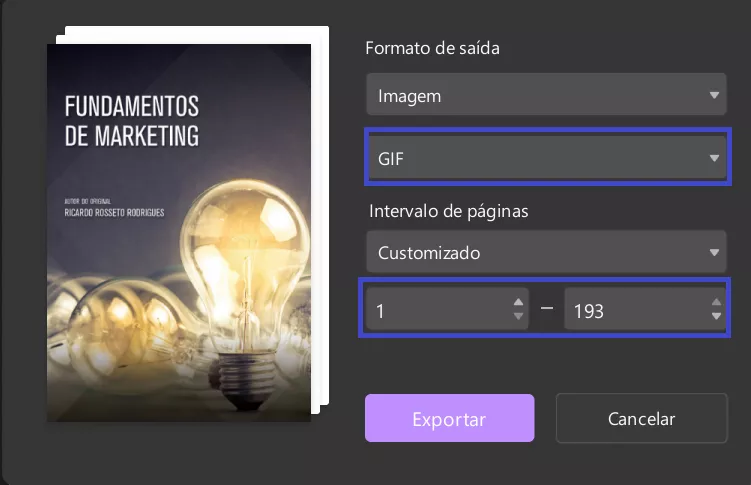Decrease end page 193 with down arrow
The image size is (751, 485).
(x=716, y=316)
